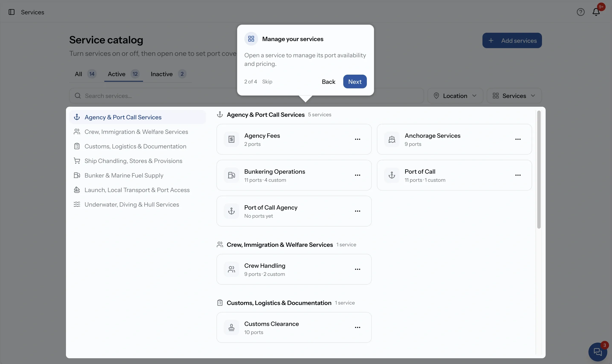Click the plus icon on Add services
This screenshot has width=612, height=364.
[x=491, y=40]
